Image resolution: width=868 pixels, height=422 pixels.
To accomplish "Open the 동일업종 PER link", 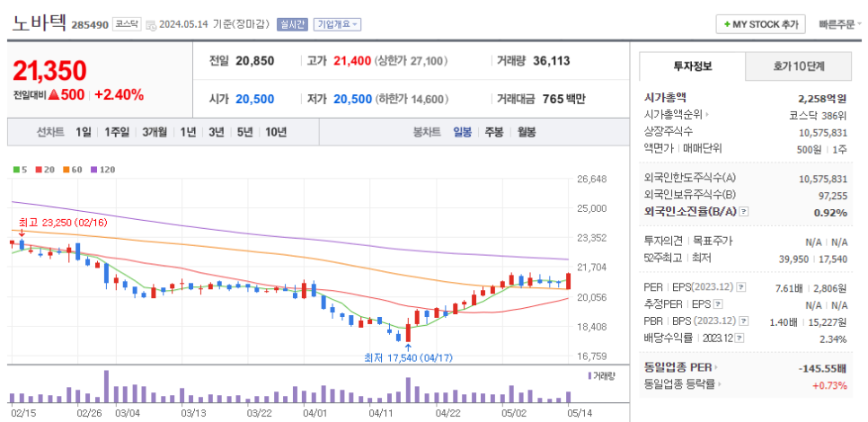I will (681, 367).
